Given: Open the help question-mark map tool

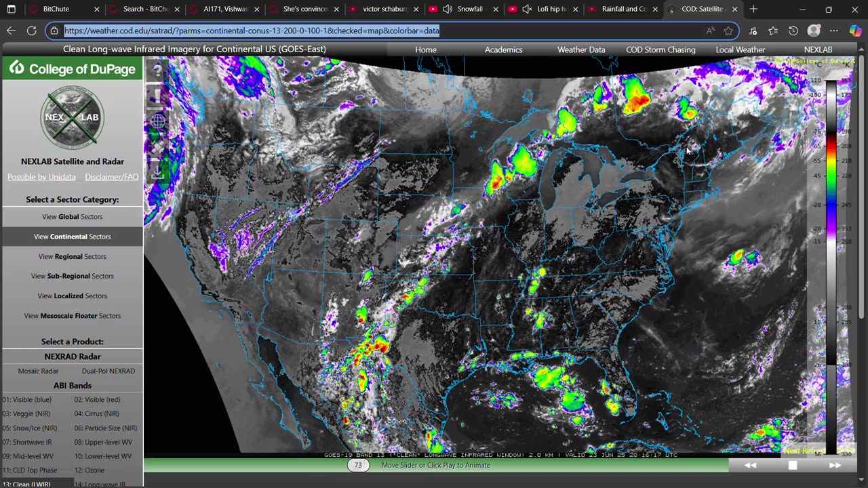Looking at the screenshot, I should [x=157, y=69].
